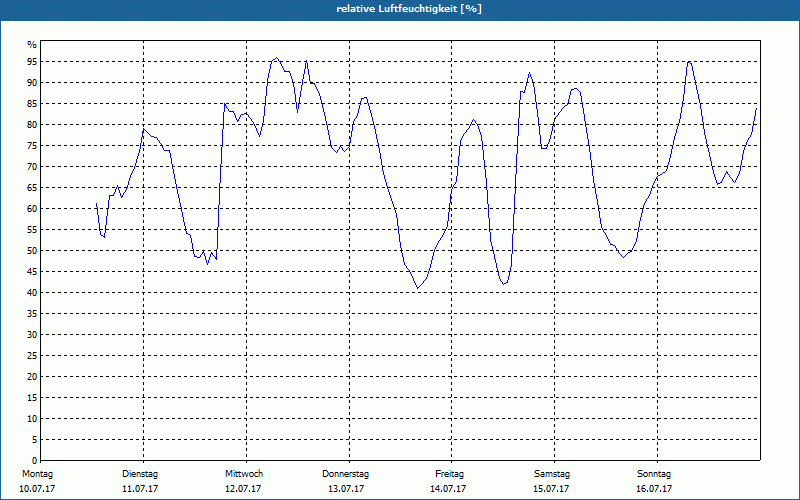The width and height of the screenshot is (800, 500).
Task: Click the 0 y-axis value
Action: 35,460
